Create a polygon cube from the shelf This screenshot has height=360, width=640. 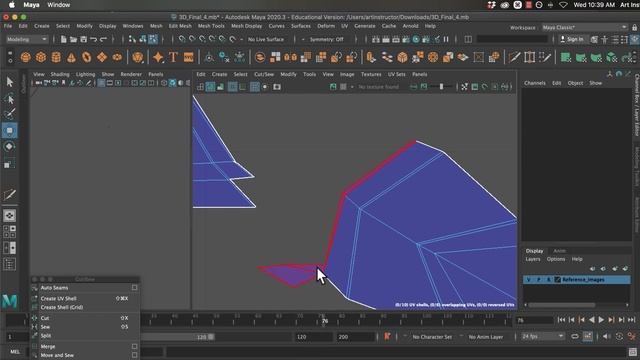[41, 57]
